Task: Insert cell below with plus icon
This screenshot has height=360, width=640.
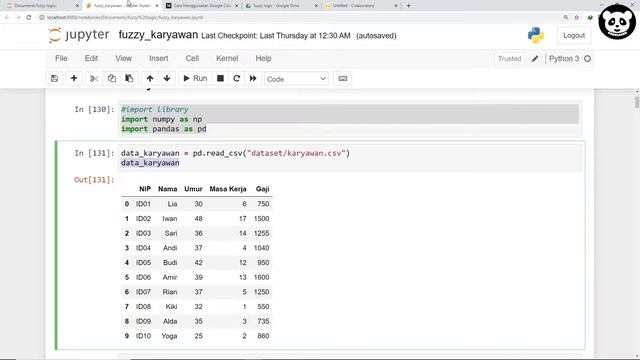Action: point(74,78)
